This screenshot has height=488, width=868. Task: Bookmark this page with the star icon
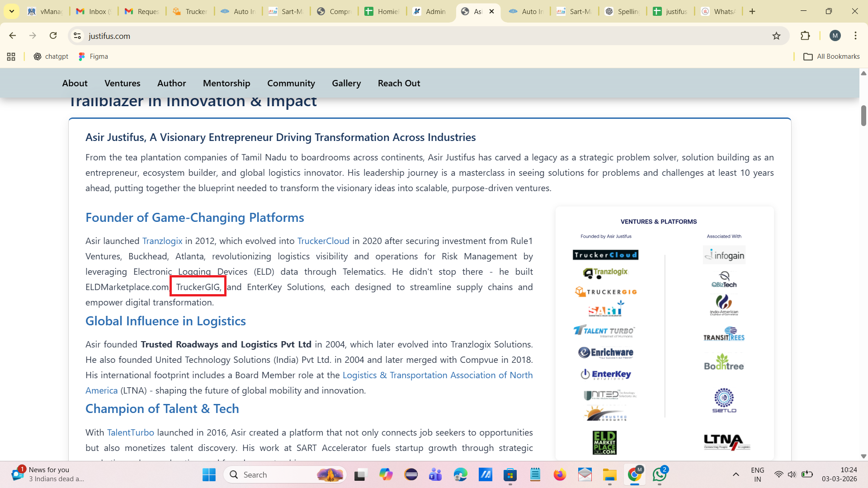pyautogui.click(x=776, y=36)
